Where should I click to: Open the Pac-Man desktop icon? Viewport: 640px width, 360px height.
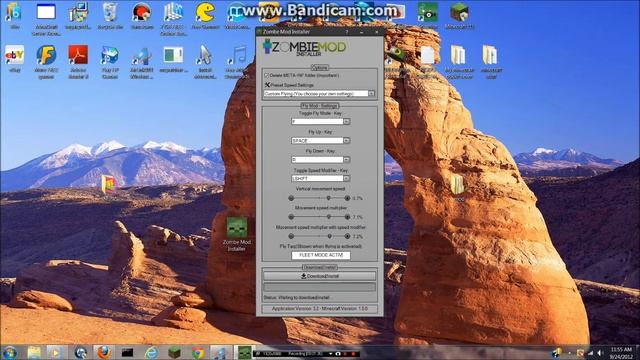pyautogui.click(x=205, y=13)
